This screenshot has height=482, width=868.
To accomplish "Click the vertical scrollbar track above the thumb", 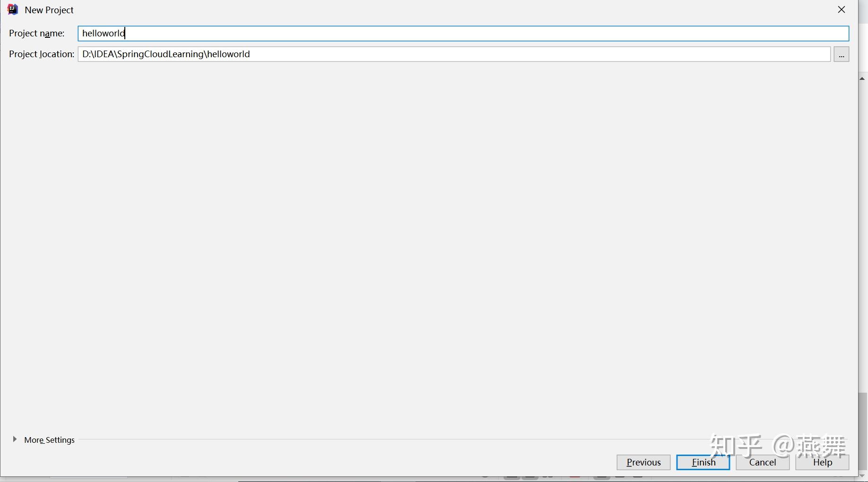I will 863,236.
